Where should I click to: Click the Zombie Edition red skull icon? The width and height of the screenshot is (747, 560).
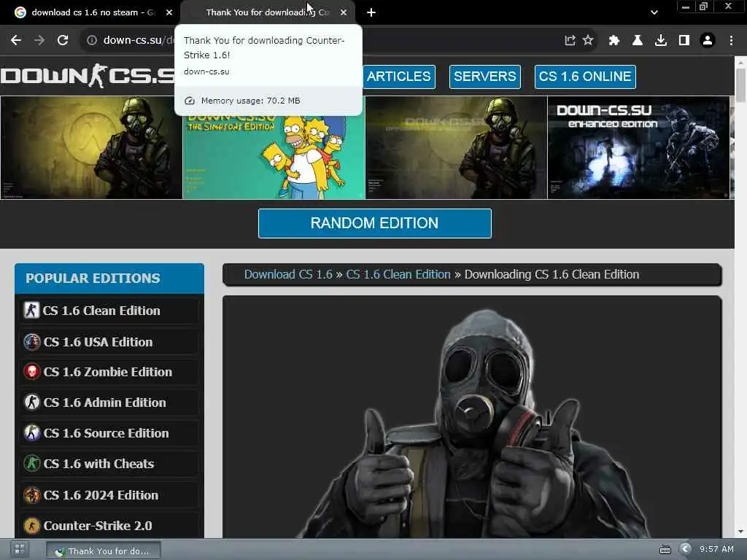[x=32, y=372]
